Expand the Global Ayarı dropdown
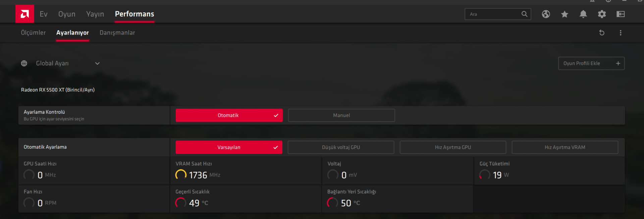The width and height of the screenshot is (644, 219). coord(97,63)
